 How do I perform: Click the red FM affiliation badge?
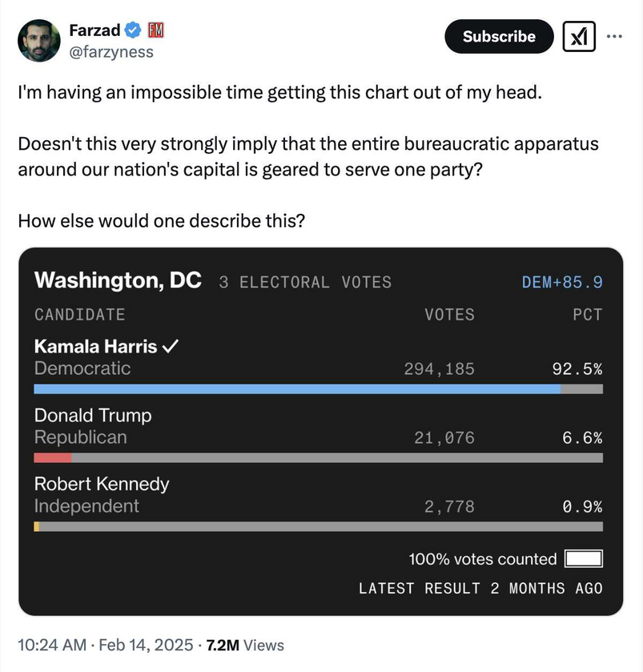click(x=156, y=30)
